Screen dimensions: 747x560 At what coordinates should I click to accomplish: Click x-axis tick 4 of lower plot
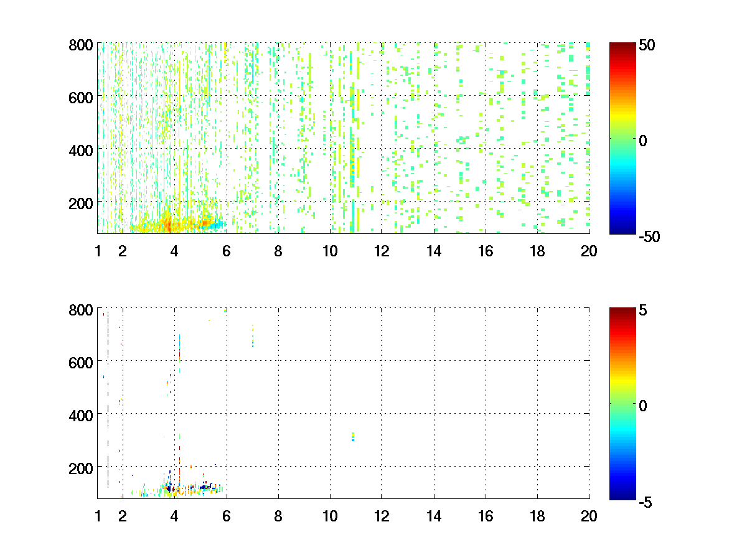point(174,516)
